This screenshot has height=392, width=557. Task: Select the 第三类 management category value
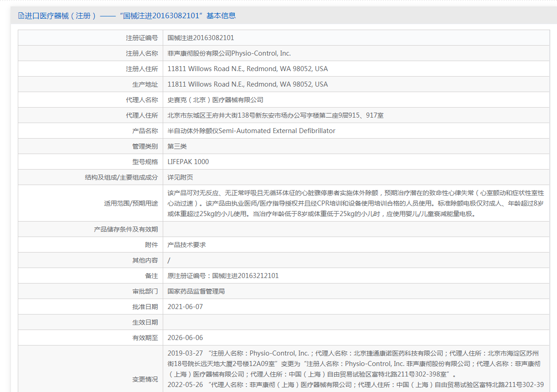tap(177, 146)
